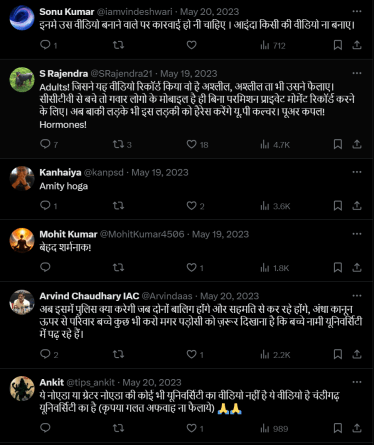Share Sonu Kumar's tweet
The width and height of the screenshot is (374, 445).
pos(357,45)
